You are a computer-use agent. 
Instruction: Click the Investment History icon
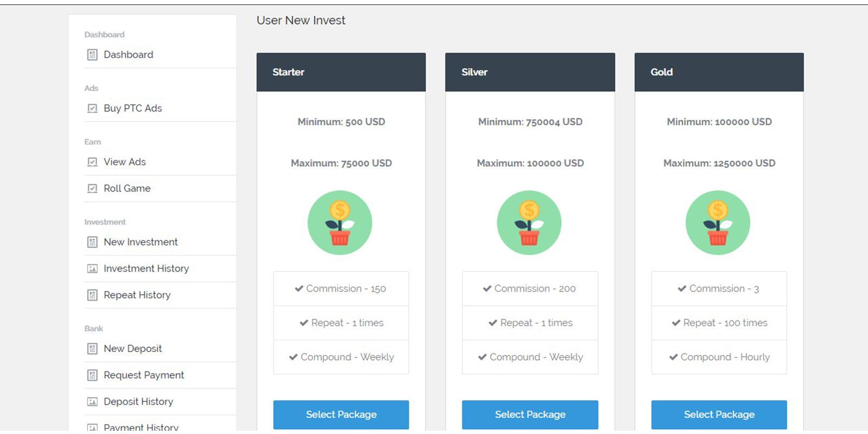(92, 269)
